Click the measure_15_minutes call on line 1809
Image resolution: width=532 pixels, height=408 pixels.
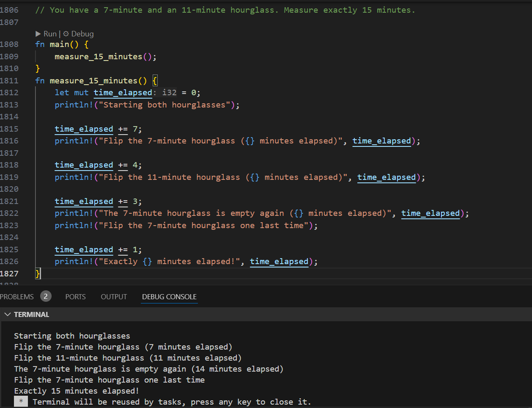tap(98, 57)
